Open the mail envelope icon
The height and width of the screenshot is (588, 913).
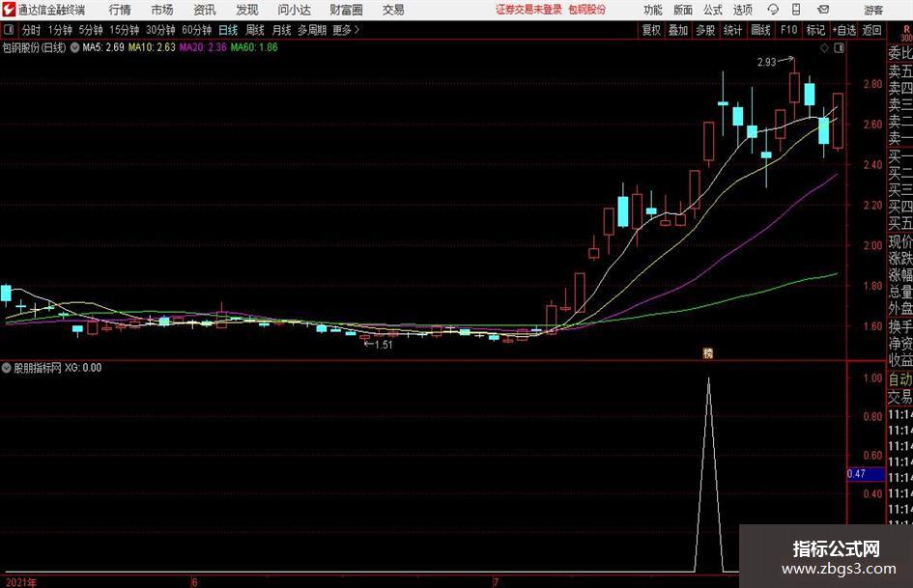tap(823, 10)
